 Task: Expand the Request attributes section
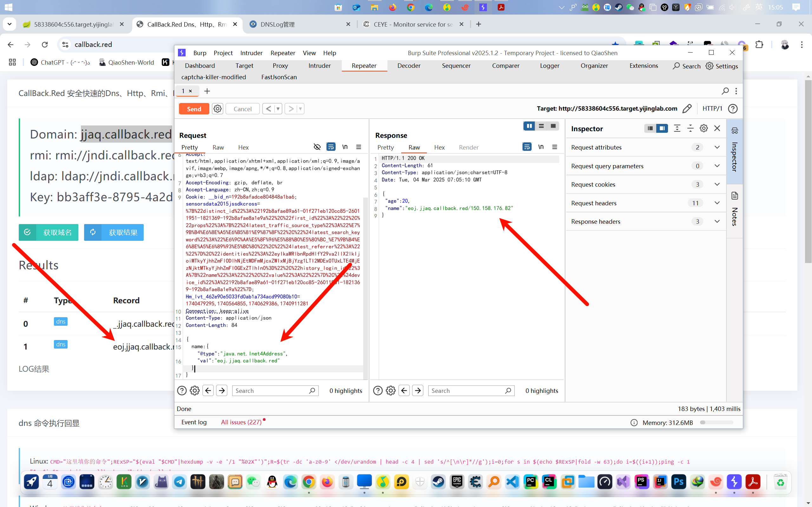(x=717, y=147)
